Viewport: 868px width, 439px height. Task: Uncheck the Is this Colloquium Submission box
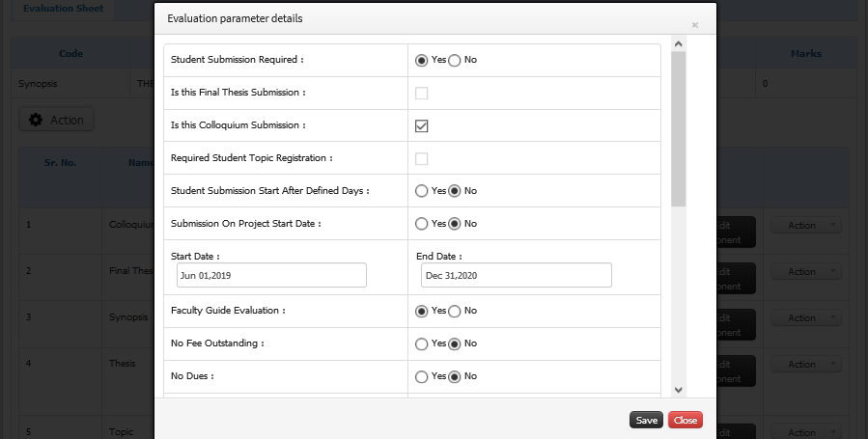[421, 125]
